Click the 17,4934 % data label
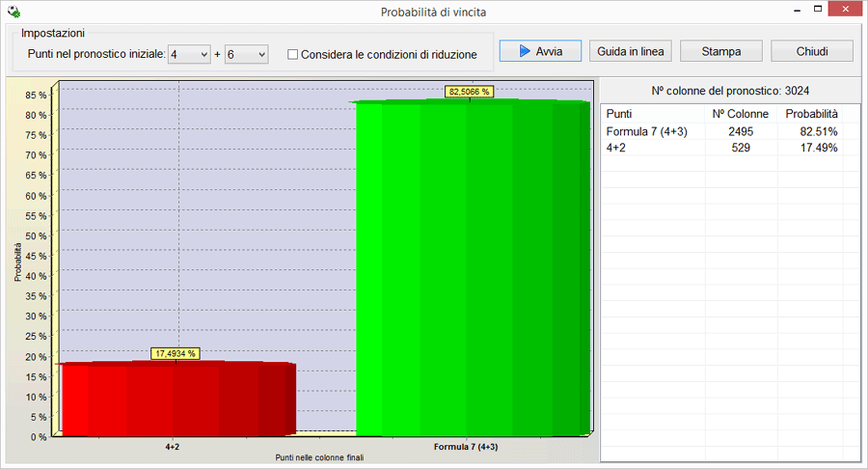Image resolution: width=868 pixels, height=469 pixels. [x=175, y=354]
